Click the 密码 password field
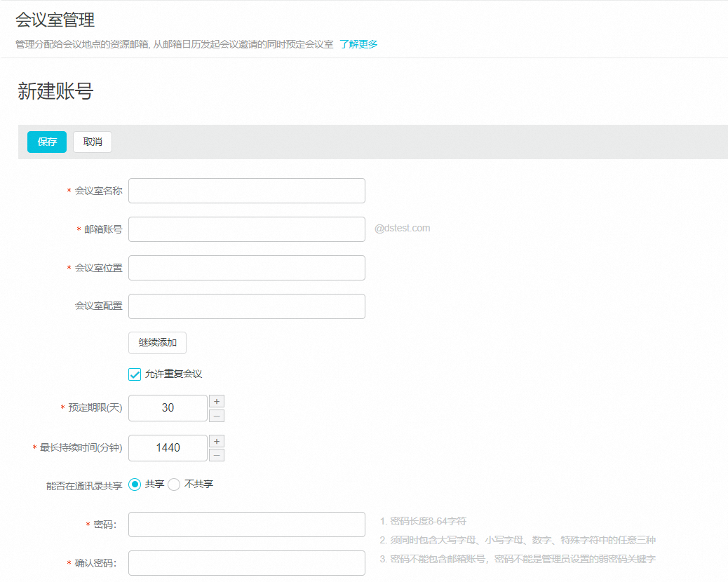 pyautogui.click(x=246, y=525)
